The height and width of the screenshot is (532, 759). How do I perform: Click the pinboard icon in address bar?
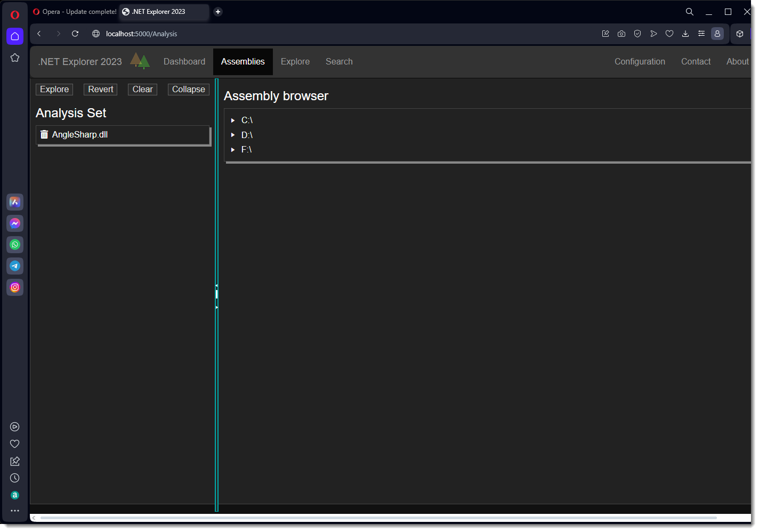pyautogui.click(x=605, y=34)
